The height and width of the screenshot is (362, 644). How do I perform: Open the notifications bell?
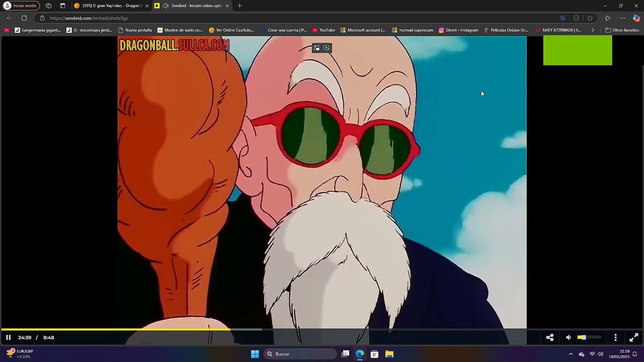pyautogui.click(x=635, y=354)
